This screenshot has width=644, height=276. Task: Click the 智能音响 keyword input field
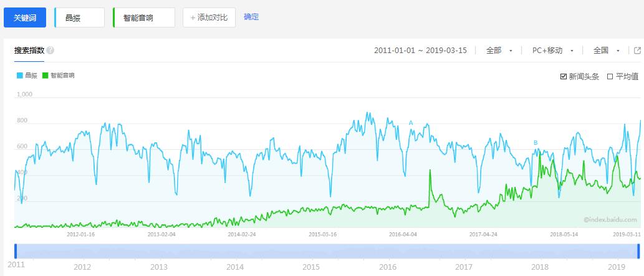(x=144, y=17)
